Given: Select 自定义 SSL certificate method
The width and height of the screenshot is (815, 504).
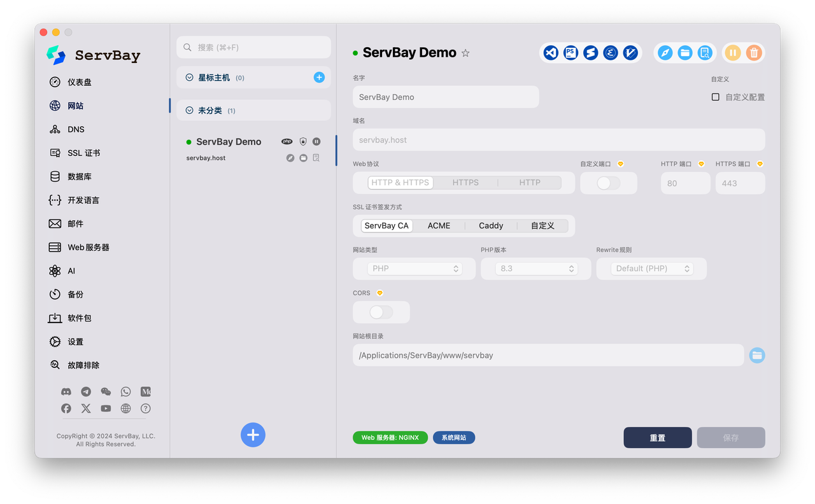Looking at the screenshot, I should [542, 226].
